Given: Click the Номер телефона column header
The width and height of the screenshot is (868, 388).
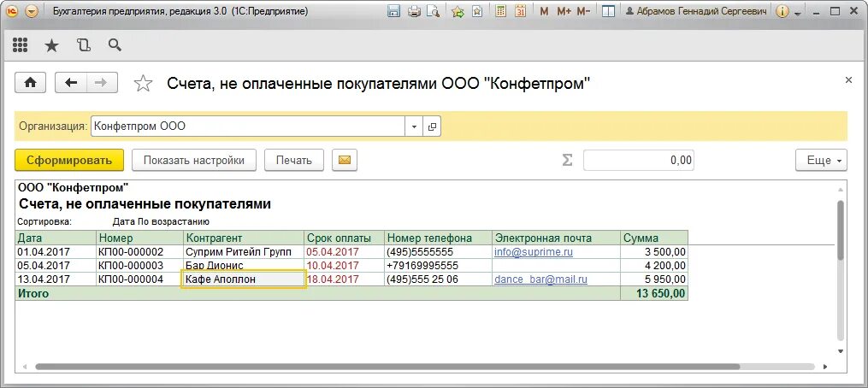Looking at the screenshot, I should pos(439,238).
